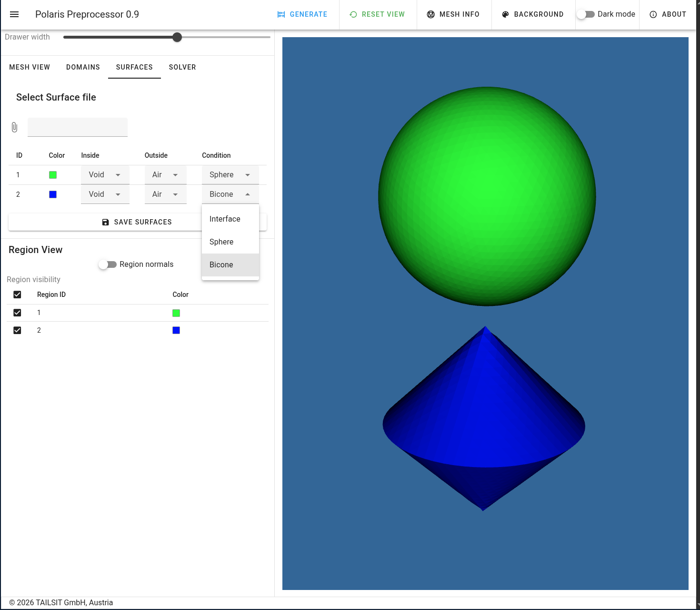Uncheck visibility for region 1
This screenshot has width=700, height=610.
17,313
